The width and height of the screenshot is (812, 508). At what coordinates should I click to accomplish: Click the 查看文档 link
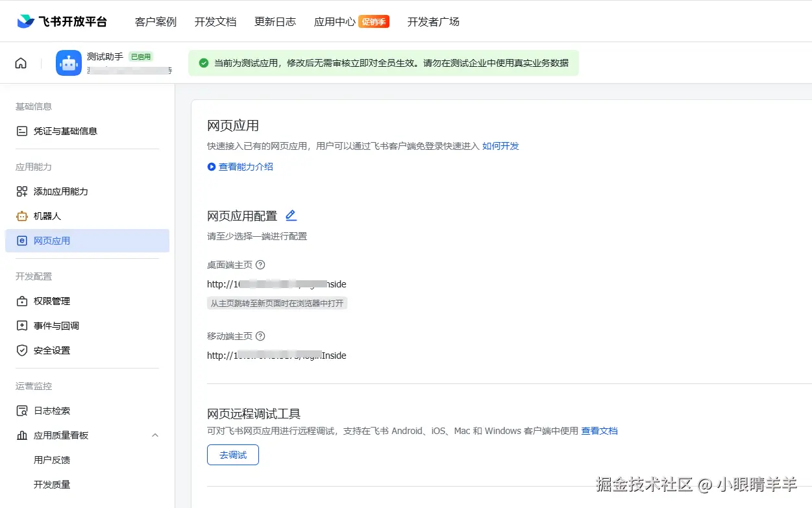tap(599, 431)
